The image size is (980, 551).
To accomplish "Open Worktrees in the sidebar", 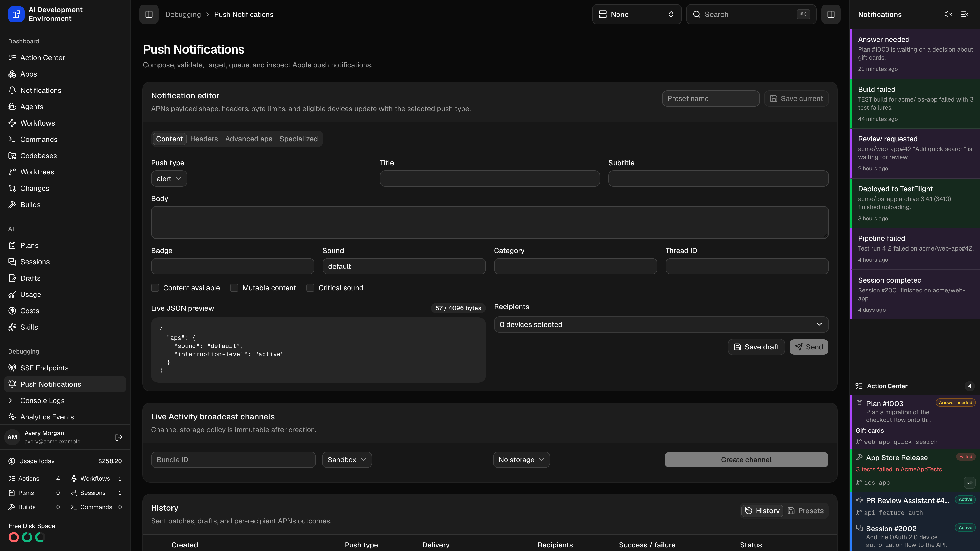I will pos(65,172).
